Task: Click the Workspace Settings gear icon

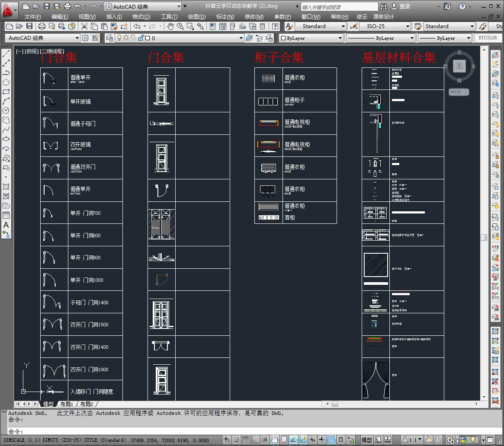Action: click(85, 38)
